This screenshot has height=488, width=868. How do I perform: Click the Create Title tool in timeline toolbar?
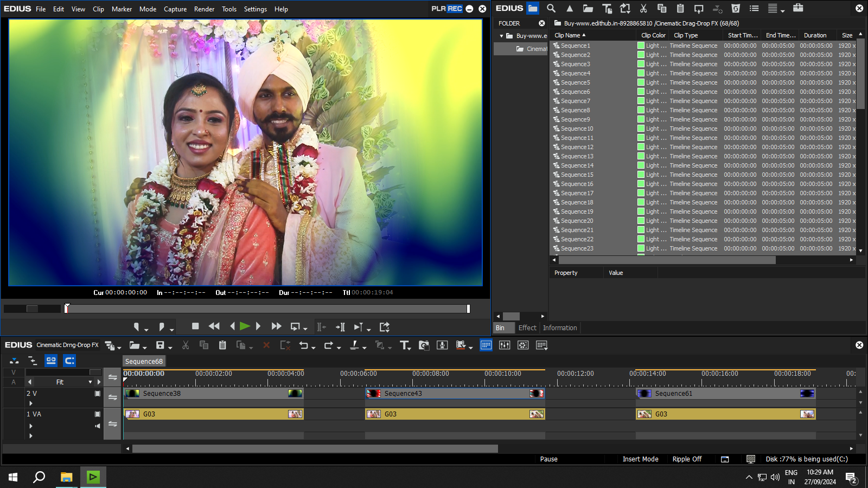coord(404,345)
